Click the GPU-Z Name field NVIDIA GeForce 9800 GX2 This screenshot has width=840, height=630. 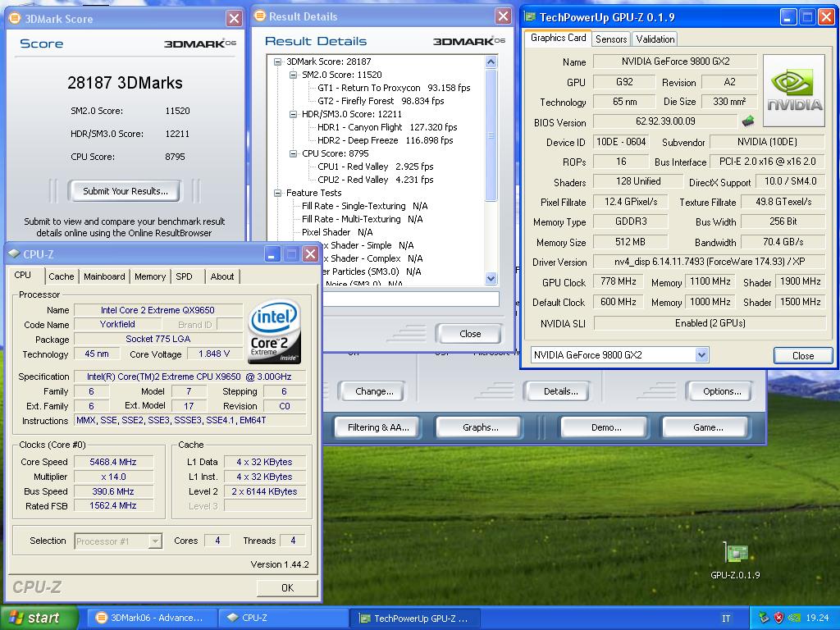point(675,62)
